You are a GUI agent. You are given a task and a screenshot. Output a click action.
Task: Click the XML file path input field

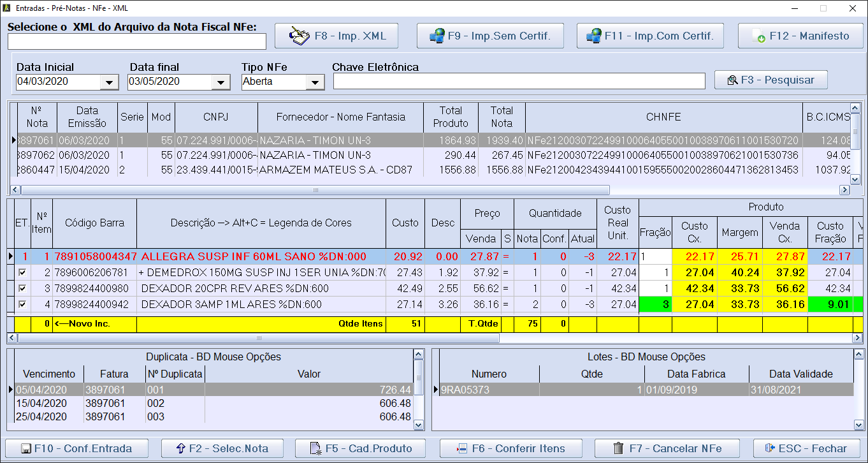pyautogui.click(x=137, y=41)
